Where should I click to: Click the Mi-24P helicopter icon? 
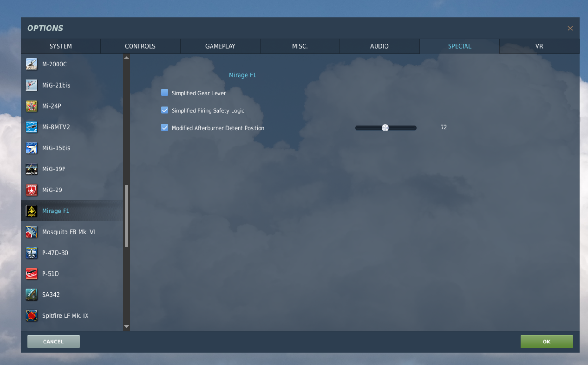point(31,106)
